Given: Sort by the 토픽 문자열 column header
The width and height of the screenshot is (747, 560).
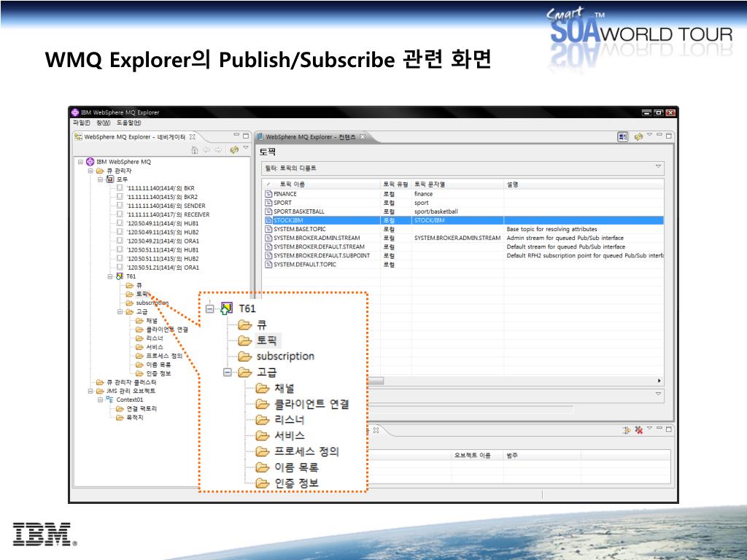Looking at the screenshot, I should point(458,184).
